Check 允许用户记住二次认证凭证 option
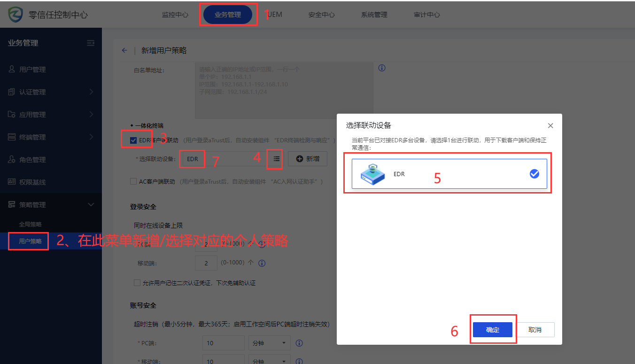The height and width of the screenshot is (364, 635). (137, 283)
